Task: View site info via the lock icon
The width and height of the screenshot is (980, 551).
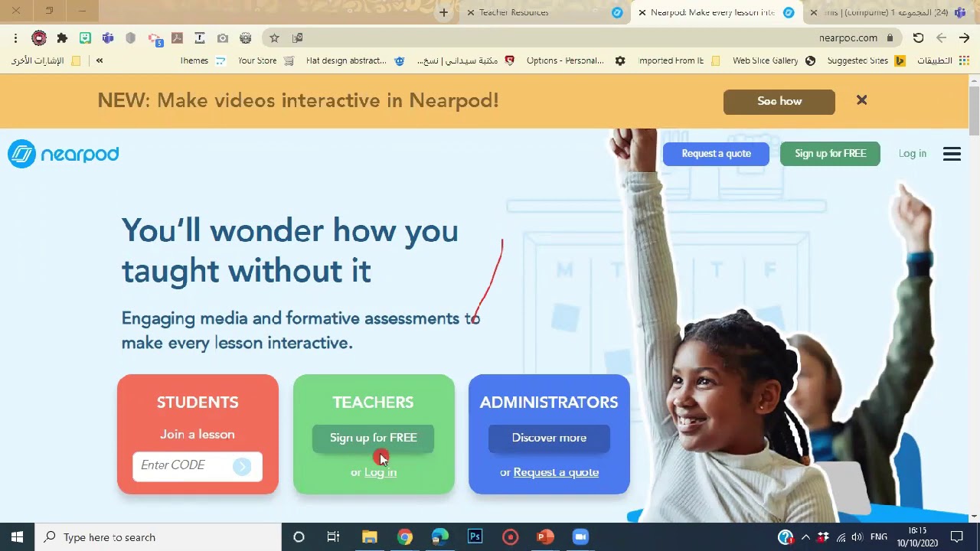Action: tap(890, 37)
